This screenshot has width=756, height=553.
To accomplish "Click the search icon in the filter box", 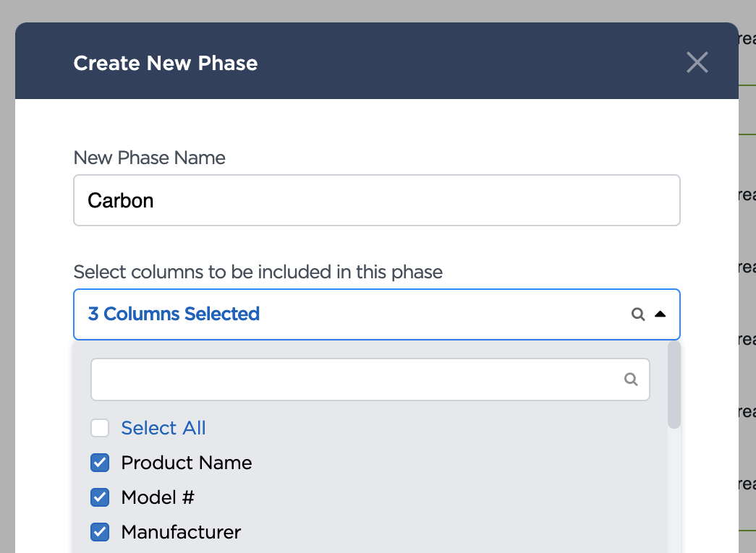I will pyautogui.click(x=631, y=380).
